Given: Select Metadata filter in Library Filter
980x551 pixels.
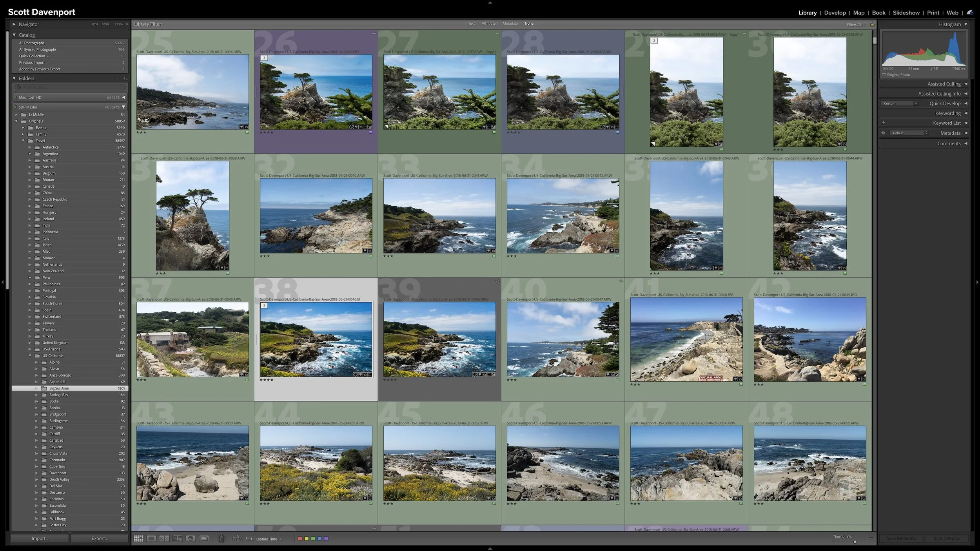Looking at the screenshot, I should [x=510, y=24].
